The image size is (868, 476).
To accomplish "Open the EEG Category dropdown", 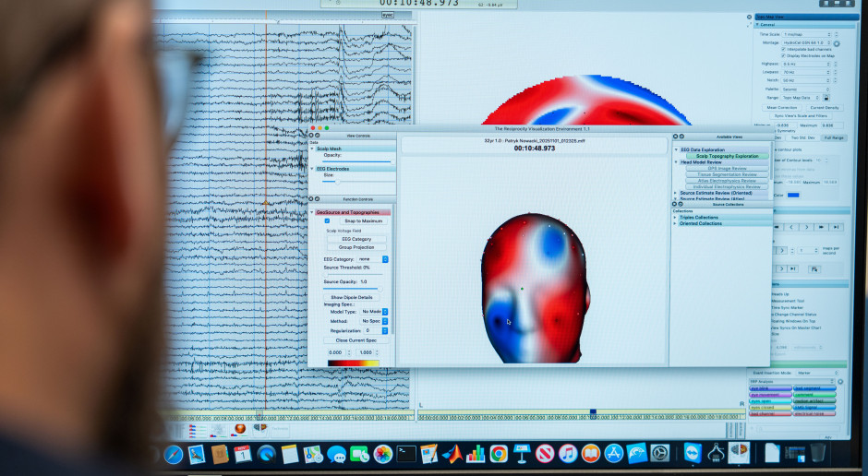I will pos(385,259).
